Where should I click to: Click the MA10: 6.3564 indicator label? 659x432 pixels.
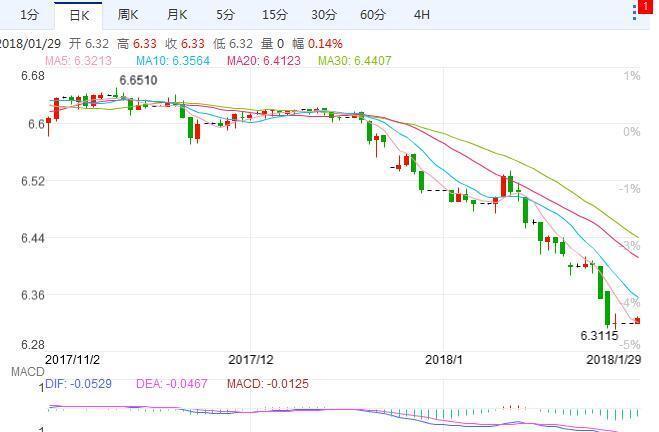pos(173,61)
